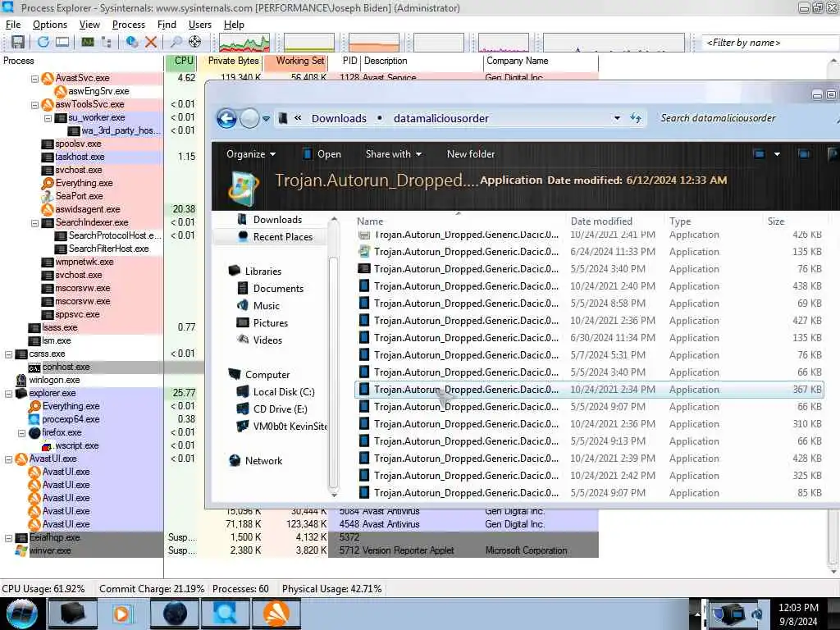Click the Find handle binoculars icon

coord(176,42)
